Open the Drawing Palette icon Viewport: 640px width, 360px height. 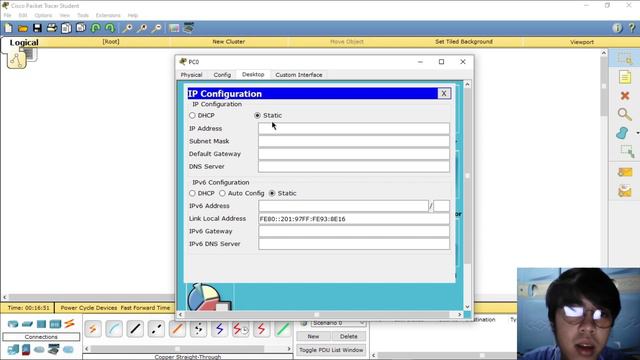pos(174,28)
